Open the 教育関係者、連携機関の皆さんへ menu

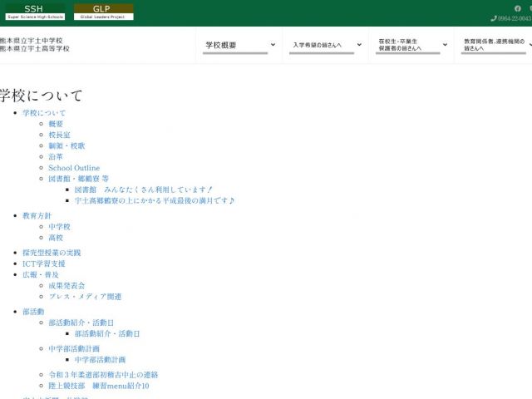pos(494,45)
